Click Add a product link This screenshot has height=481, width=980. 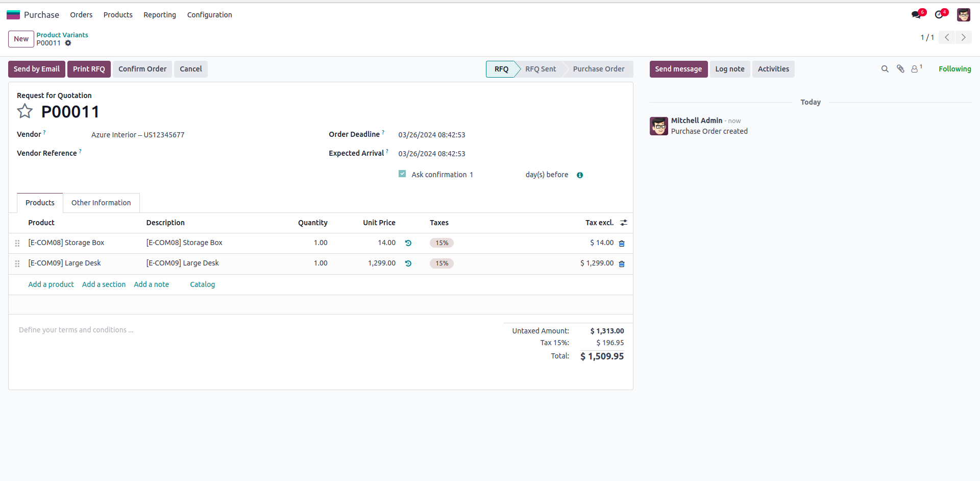(51, 284)
